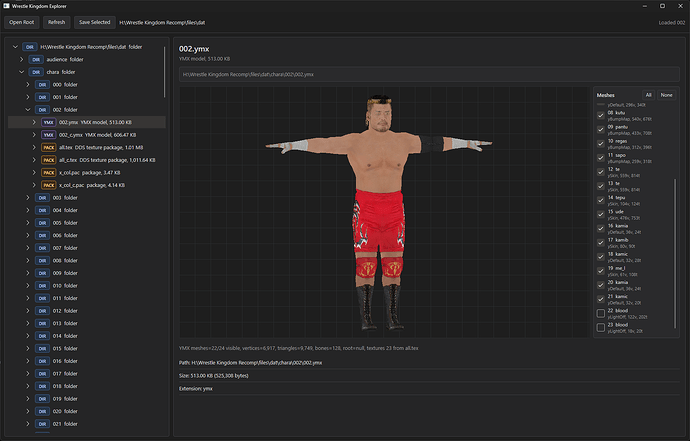The image size is (690, 441).
Task: Click the file path field for 002.ymx
Action: 429,74
